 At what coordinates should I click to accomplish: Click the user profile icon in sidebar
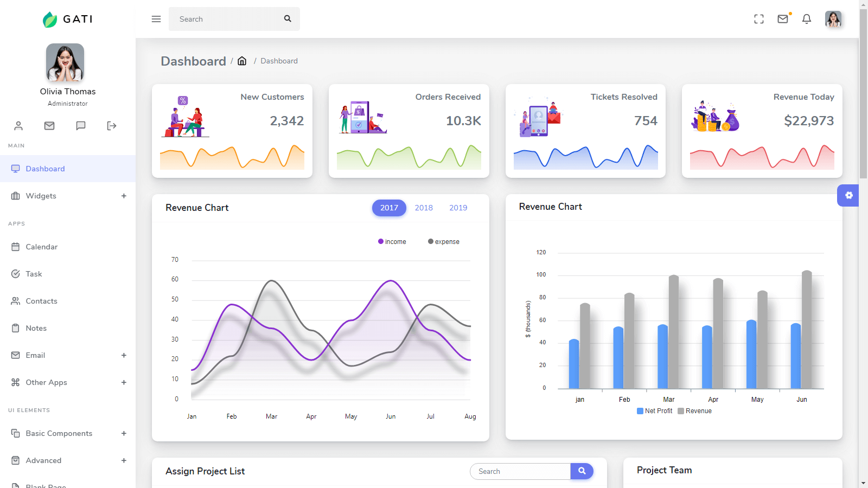[18, 126]
